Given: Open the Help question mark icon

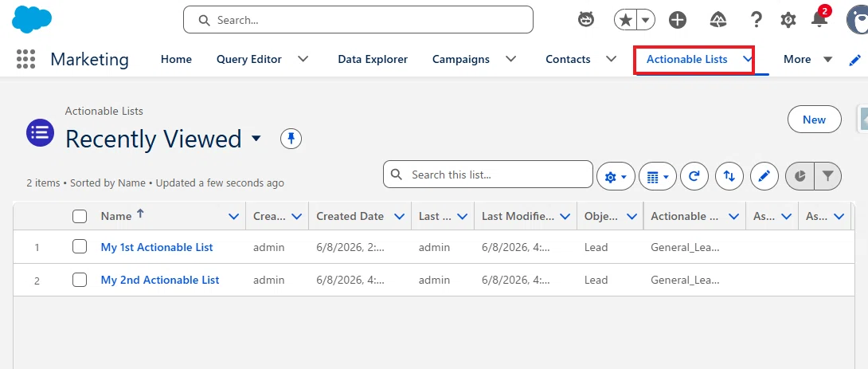Looking at the screenshot, I should click(757, 21).
